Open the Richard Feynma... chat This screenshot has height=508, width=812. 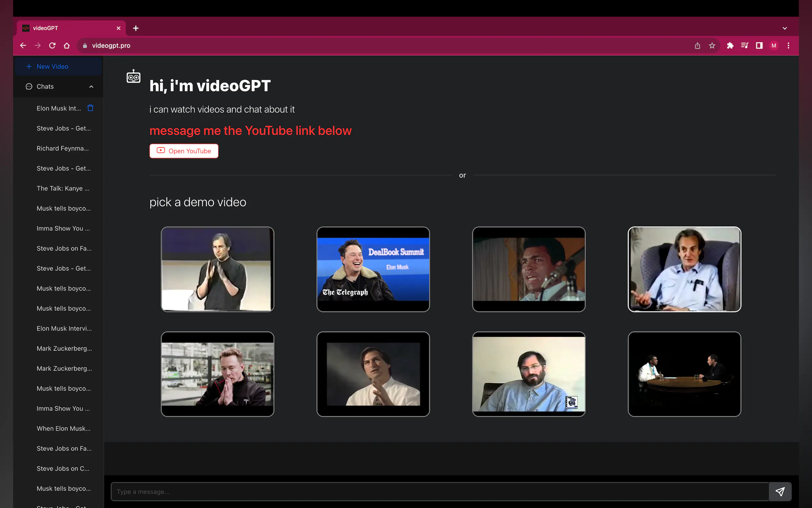tap(63, 148)
